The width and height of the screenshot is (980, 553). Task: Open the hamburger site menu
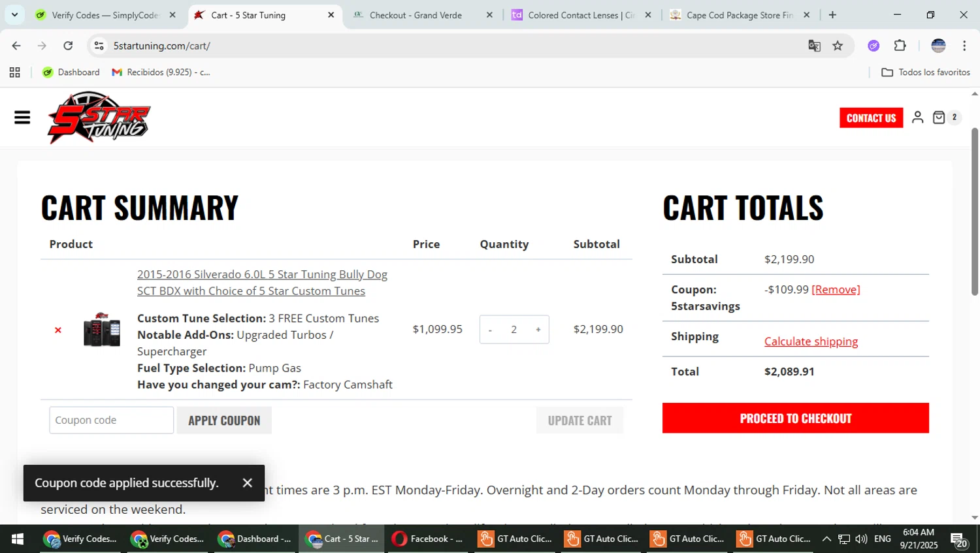tap(22, 118)
